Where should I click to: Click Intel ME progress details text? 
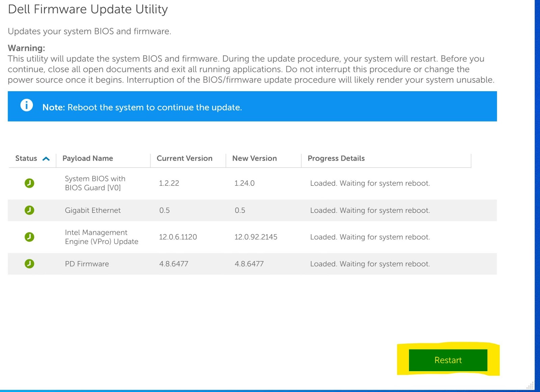(x=370, y=237)
